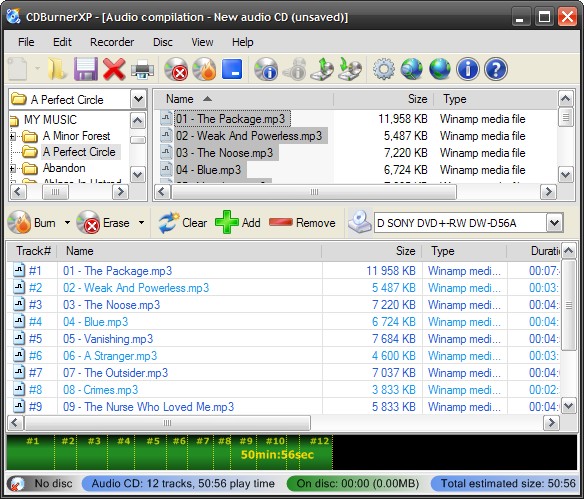Select 02 - Weak And Powerless.mp3 in browser
The height and width of the screenshot is (499, 584).
pos(248,136)
